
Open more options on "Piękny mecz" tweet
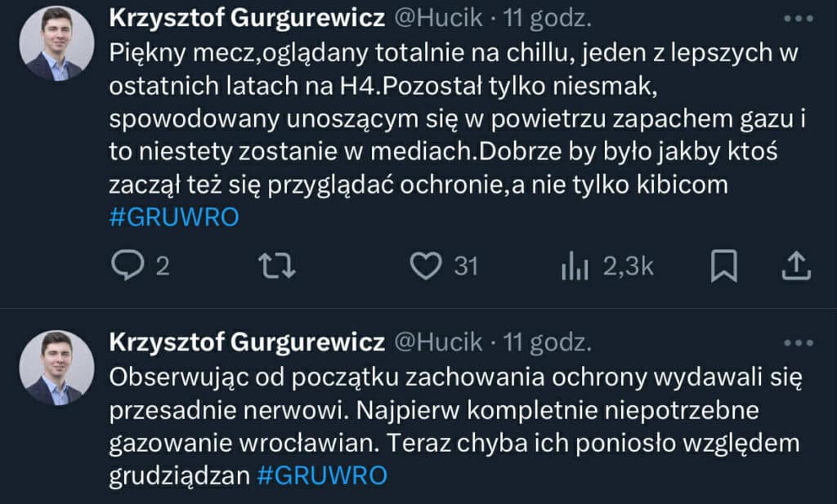tap(798, 19)
